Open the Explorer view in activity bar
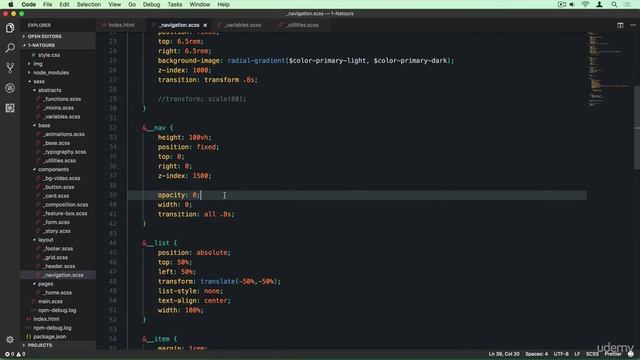This screenshot has width=640, height=360. [x=10, y=28]
